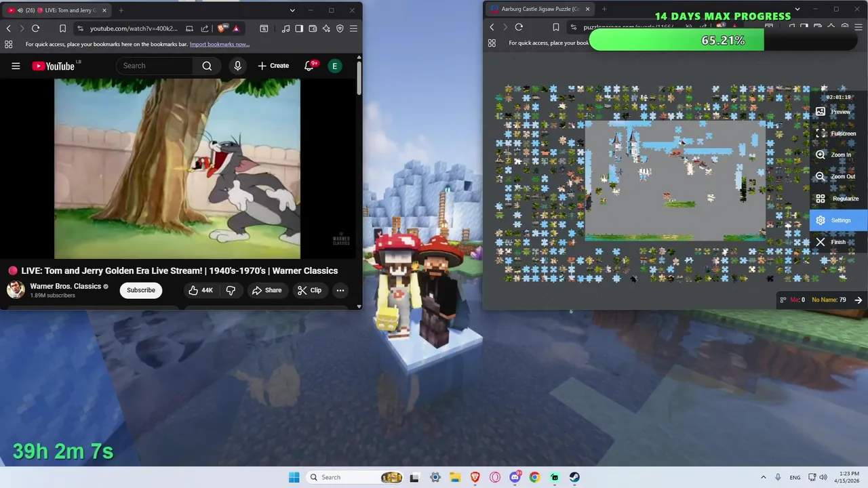This screenshot has width=868, height=488.
Task: Open Brave Wallet in YouTube browser toolbar
Action: tap(313, 28)
